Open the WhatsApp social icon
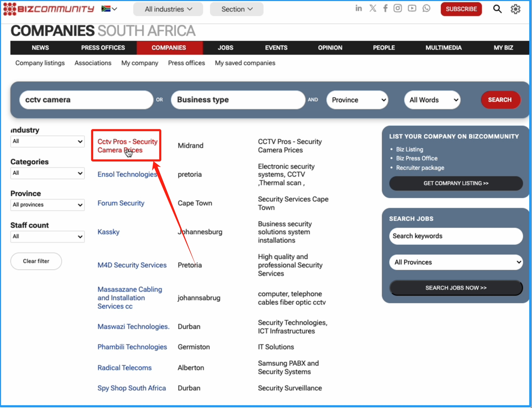 426,8
